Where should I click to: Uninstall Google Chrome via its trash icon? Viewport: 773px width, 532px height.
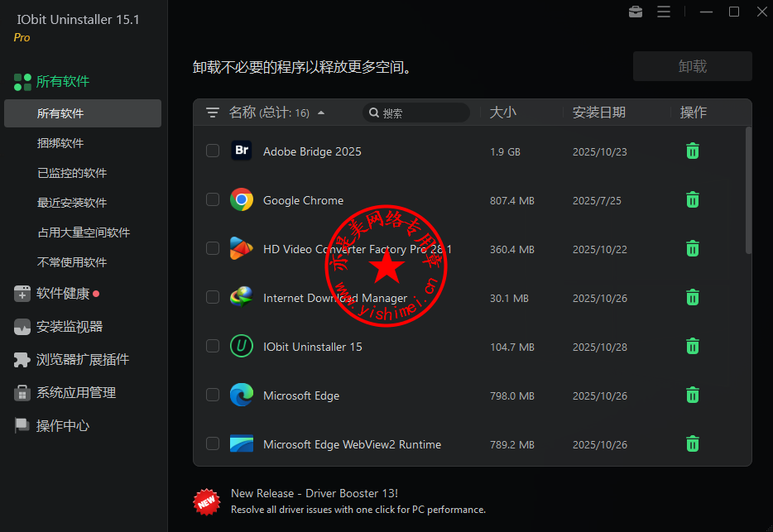pyautogui.click(x=693, y=199)
